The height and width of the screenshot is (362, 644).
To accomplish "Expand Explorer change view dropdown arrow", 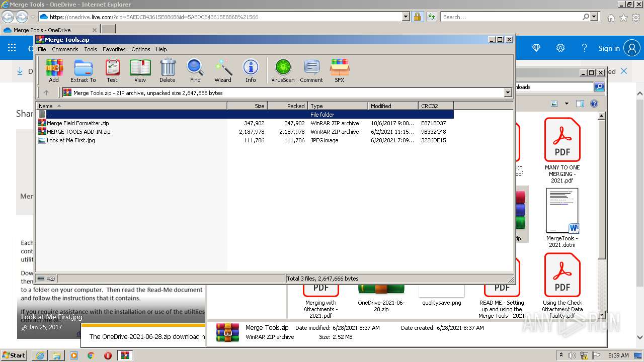I will [567, 104].
